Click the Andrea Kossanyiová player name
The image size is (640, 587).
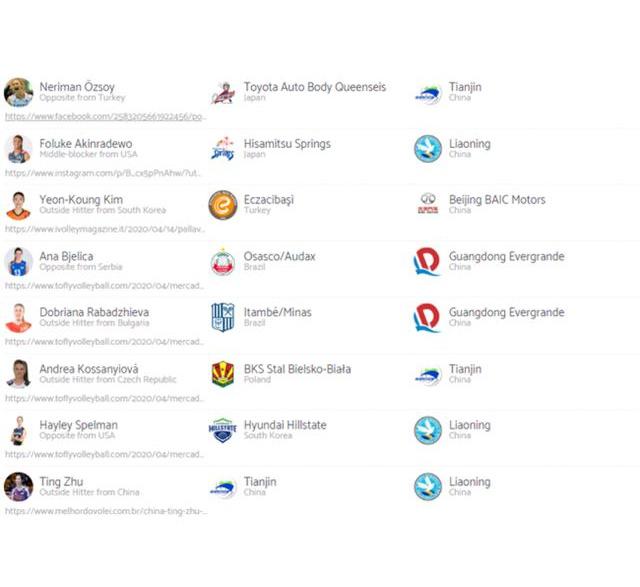point(89,369)
